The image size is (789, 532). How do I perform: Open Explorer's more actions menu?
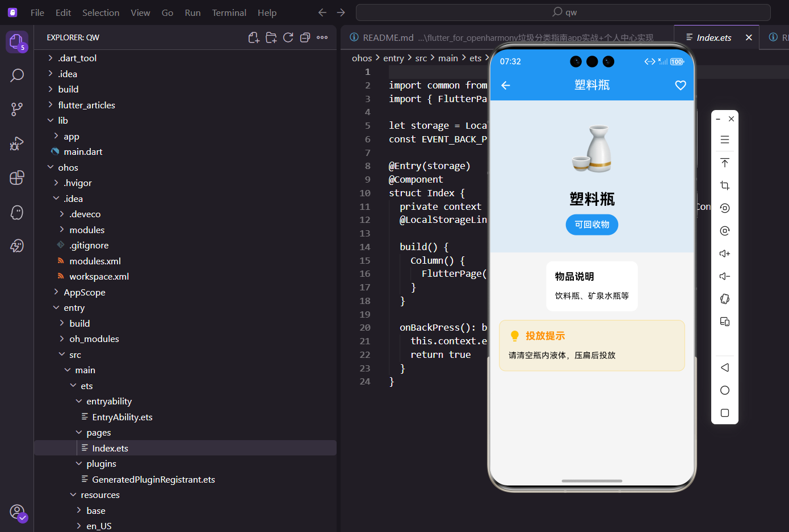click(322, 37)
